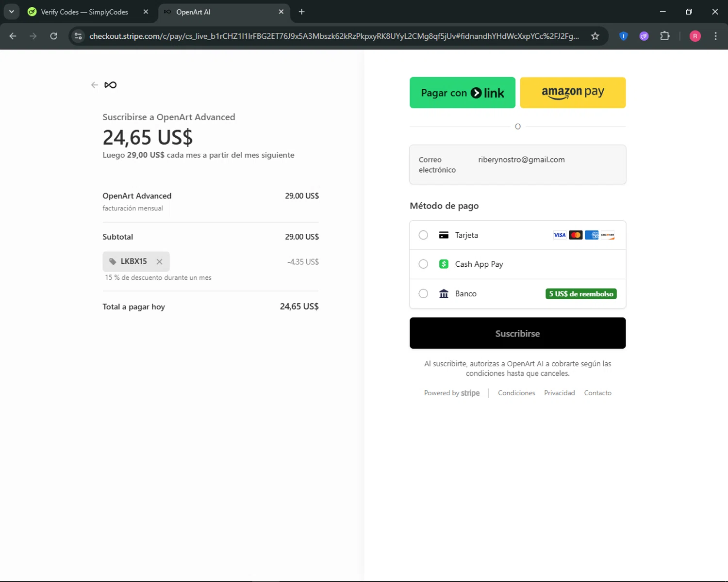Open the purple SimplyCodes extension icon
Screen dimensions: 728x582
point(644,36)
